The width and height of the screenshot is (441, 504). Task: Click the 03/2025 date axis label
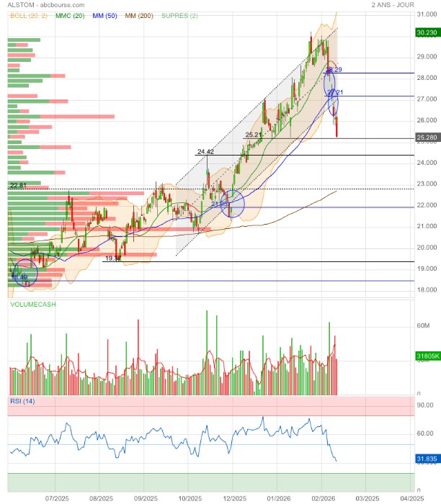click(367, 498)
